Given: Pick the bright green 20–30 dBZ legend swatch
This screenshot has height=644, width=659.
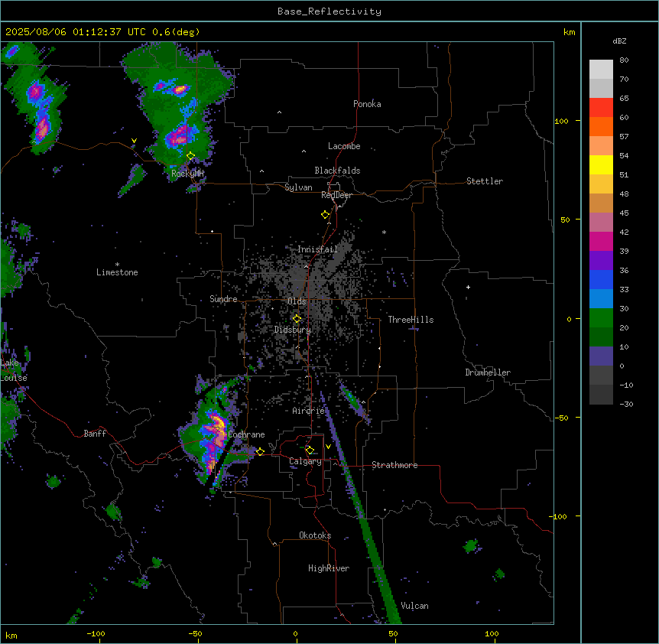Looking at the screenshot, I should point(601,318).
